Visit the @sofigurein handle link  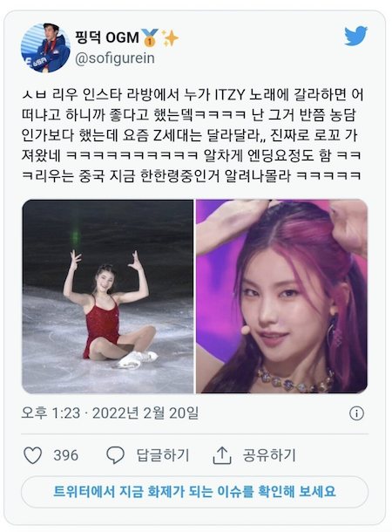(x=115, y=58)
